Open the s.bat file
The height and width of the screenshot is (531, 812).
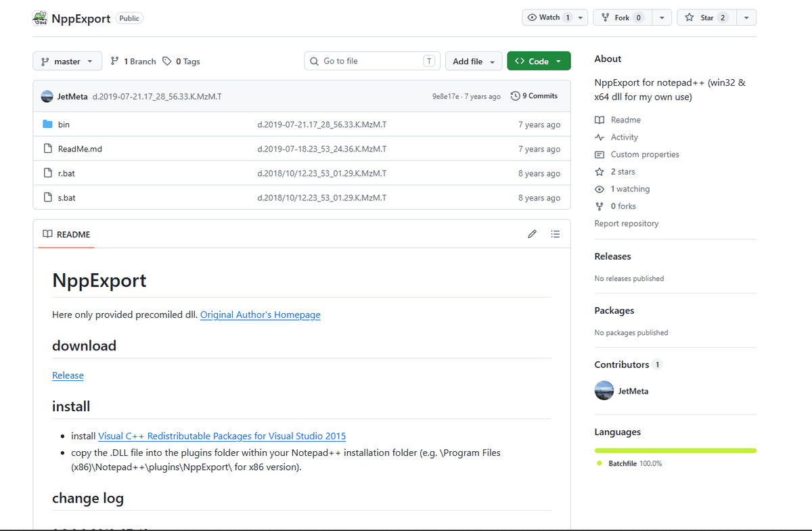66,198
